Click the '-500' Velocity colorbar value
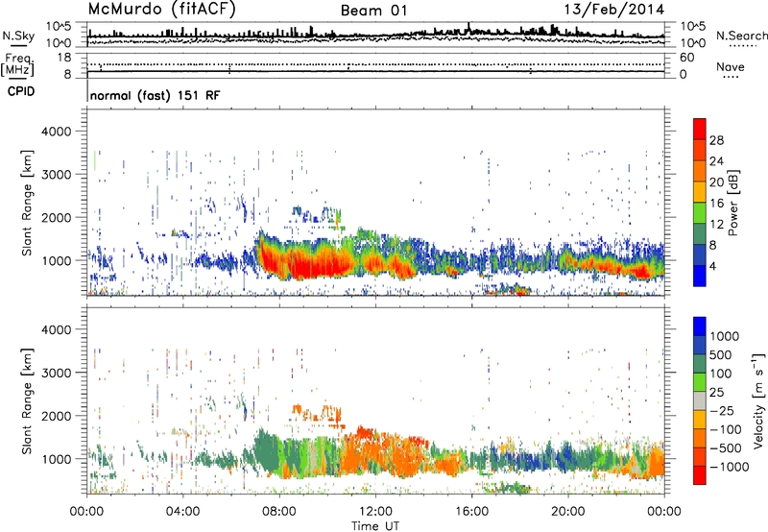This screenshot has height=532, width=768. [x=726, y=448]
